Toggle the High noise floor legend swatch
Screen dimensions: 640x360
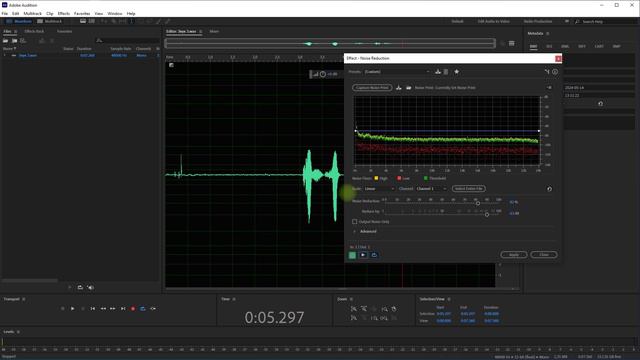click(376, 178)
